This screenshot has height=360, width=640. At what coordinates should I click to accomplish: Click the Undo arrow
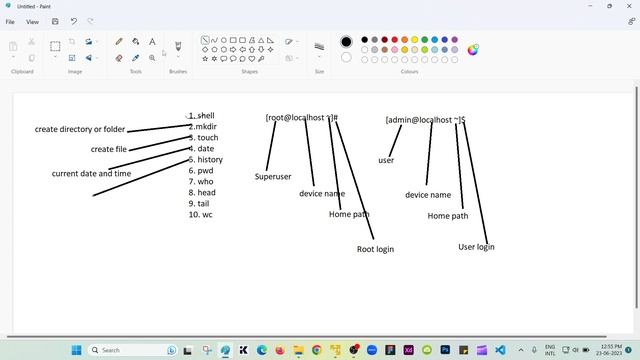point(73,22)
